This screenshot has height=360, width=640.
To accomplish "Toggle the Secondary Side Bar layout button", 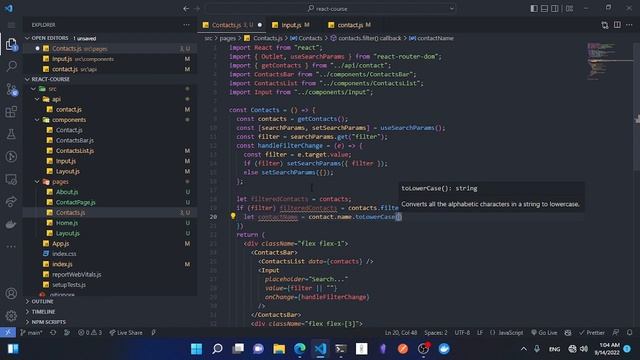I will [555, 9].
